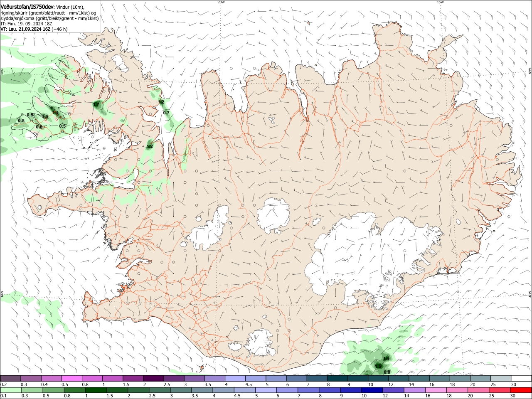Click the white swatch ending the snow legend

tap(521, 378)
